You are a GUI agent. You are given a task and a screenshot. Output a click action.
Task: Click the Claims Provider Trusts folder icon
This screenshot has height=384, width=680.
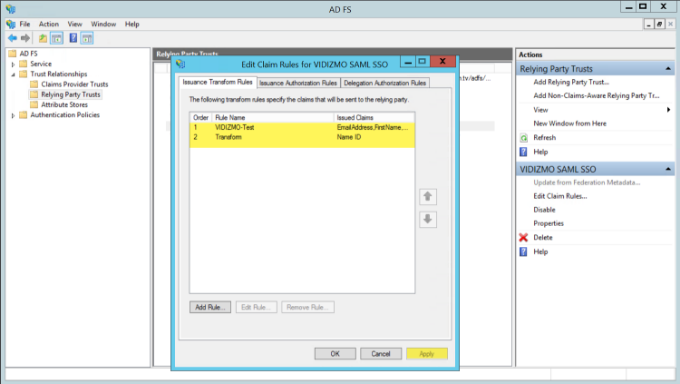tap(34, 84)
